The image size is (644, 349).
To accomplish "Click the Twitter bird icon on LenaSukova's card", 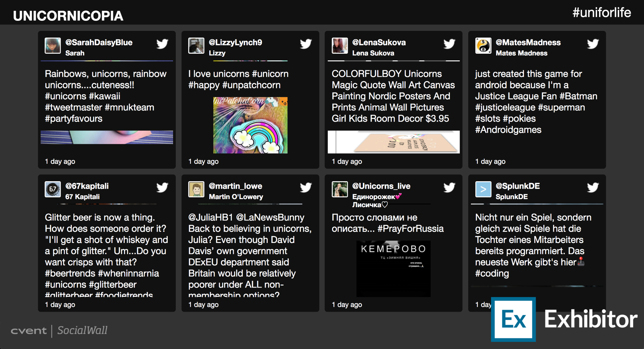I will [x=449, y=44].
